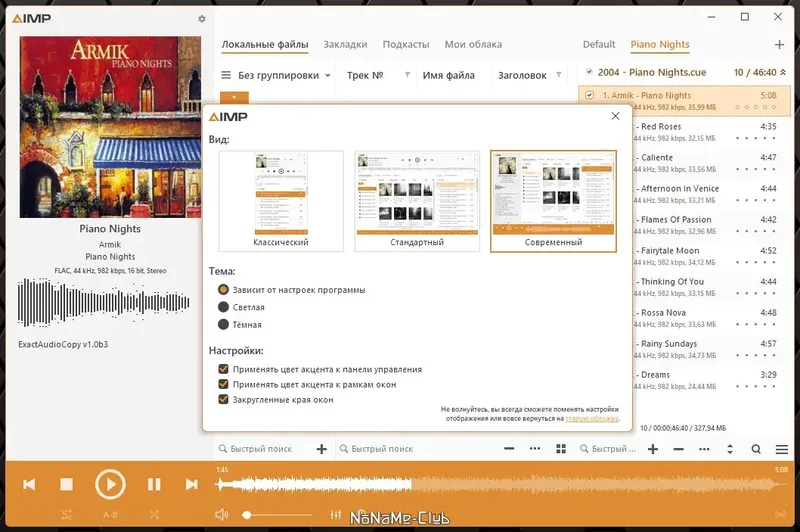The height and width of the screenshot is (532, 800).
Task: Open playlist search magnifier
Action: tap(756, 449)
